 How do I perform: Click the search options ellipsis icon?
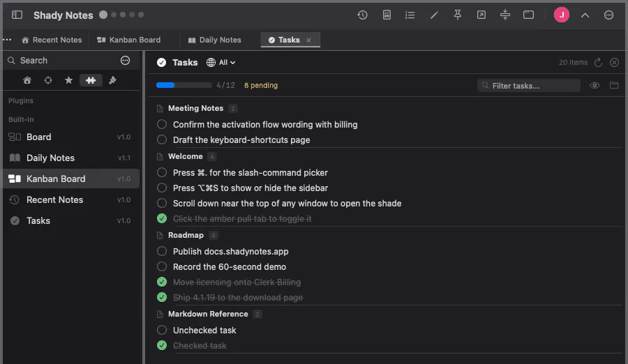pos(125,60)
